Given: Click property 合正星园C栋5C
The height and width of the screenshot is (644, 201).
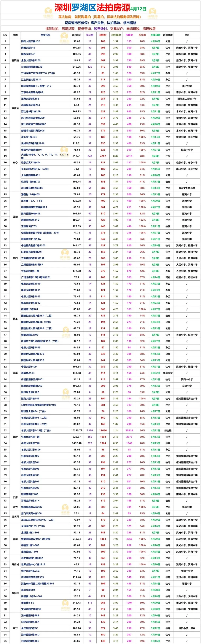Looking at the screenshot, I should (29, 628).
